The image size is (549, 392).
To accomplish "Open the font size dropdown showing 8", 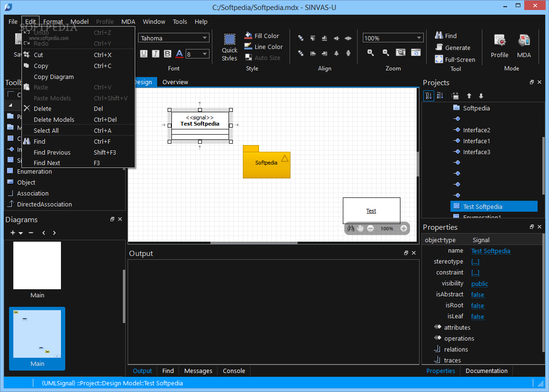I will coord(198,54).
